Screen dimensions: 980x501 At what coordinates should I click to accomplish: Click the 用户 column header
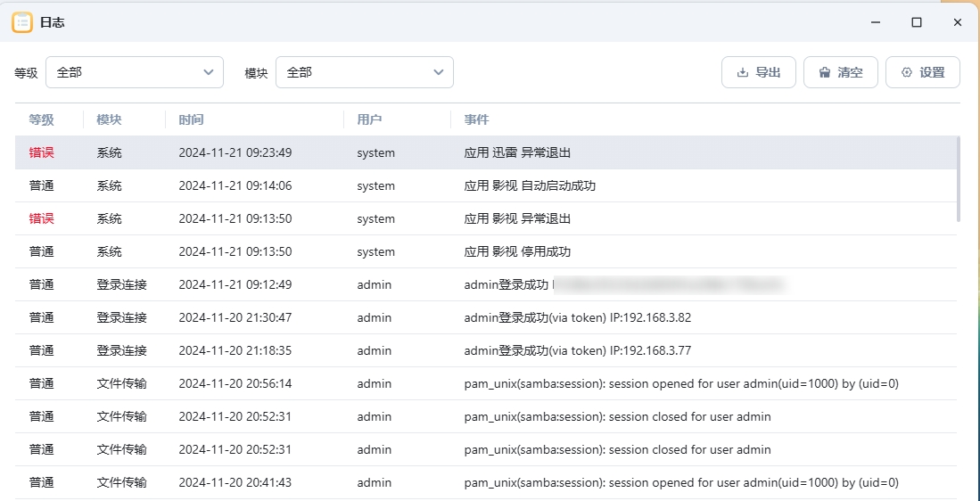click(x=369, y=119)
